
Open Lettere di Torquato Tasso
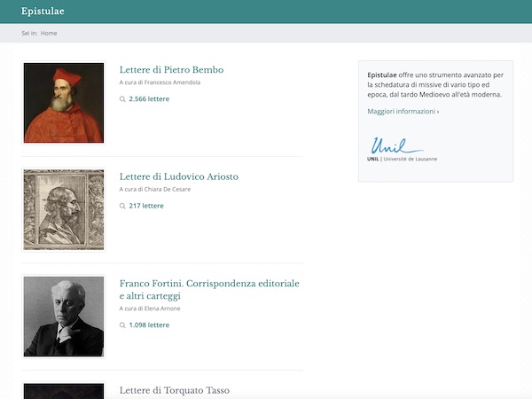pos(175,390)
